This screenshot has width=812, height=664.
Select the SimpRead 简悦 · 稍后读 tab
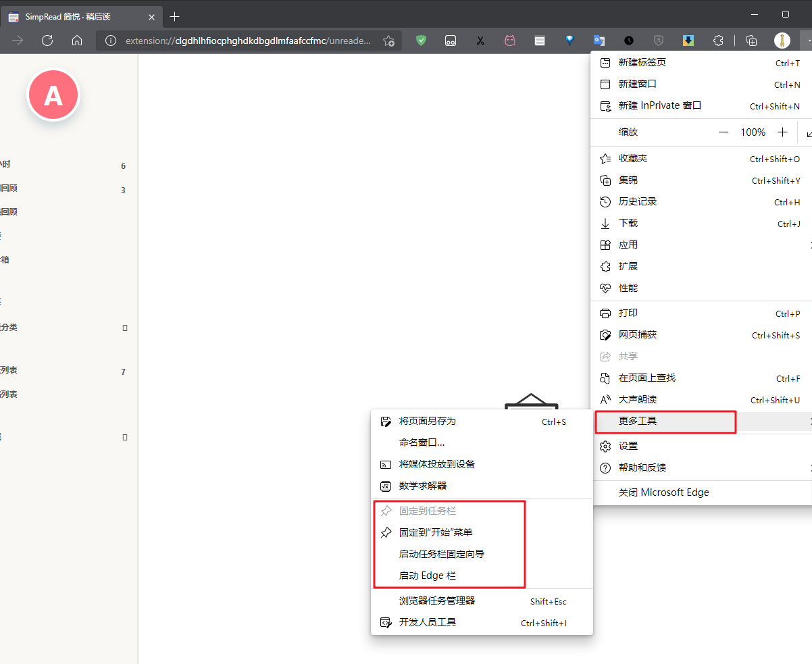[x=81, y=16]
